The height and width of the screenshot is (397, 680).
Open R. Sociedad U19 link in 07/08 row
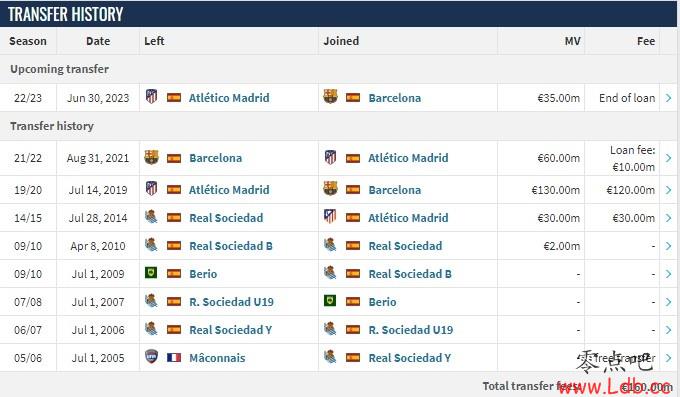click(x=232, y=302)
